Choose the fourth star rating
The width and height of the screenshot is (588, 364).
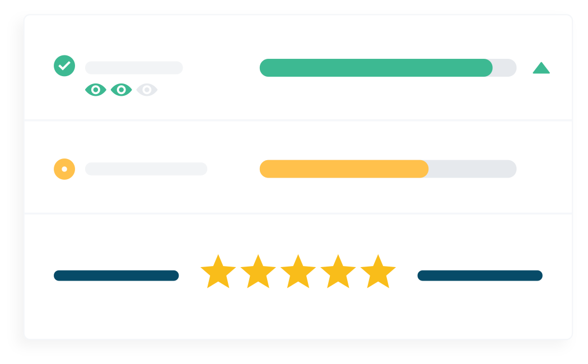(x=338, y=272)
